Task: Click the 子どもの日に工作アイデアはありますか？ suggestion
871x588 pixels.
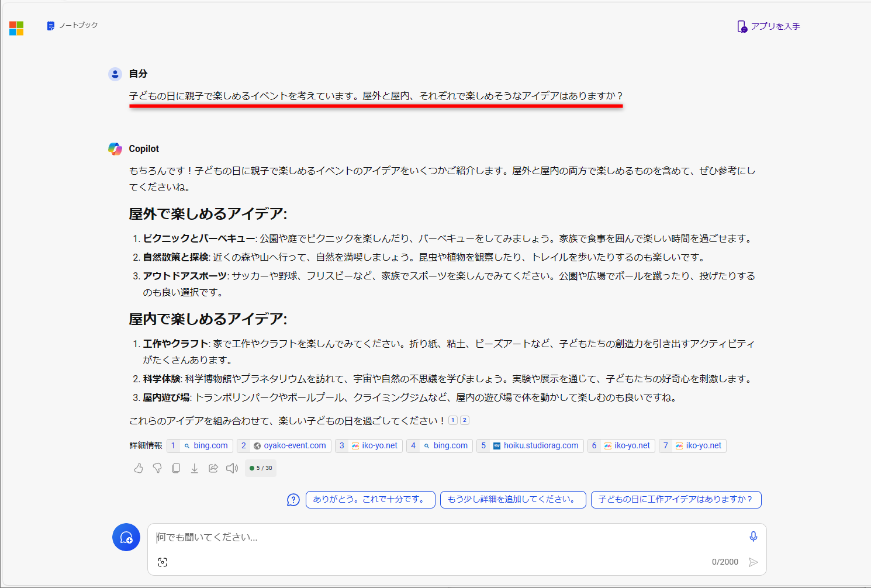Action: pyautogui.click(x=676, y=500)
